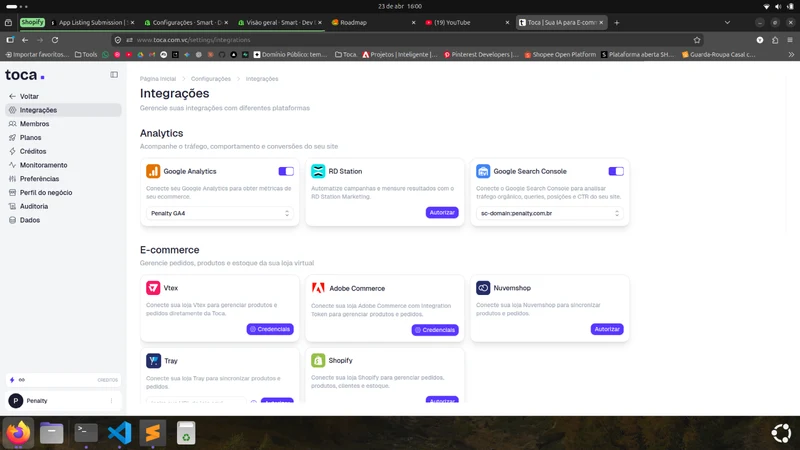Screen dimensions: 800x450
Task: Go to Configurações breadcrumb
Action: coord(211,79)
